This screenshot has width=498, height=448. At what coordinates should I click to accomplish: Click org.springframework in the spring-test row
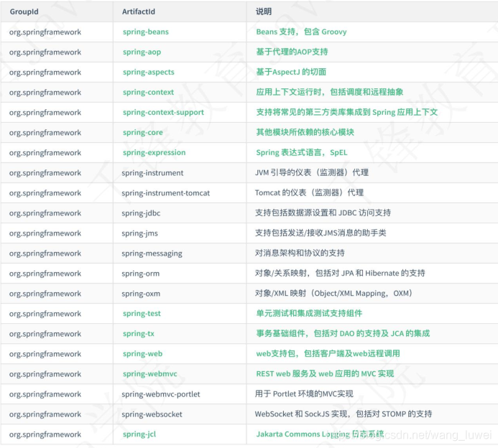click(45, 314)
